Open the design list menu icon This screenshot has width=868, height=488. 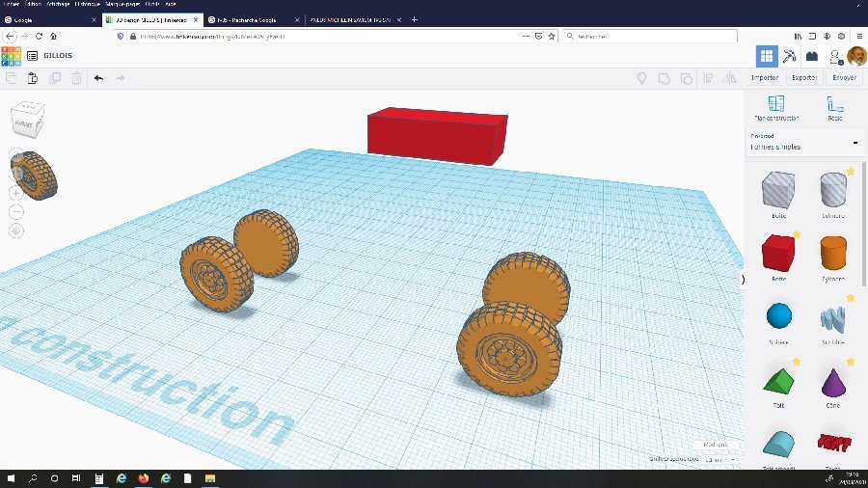tap(32, 56)
